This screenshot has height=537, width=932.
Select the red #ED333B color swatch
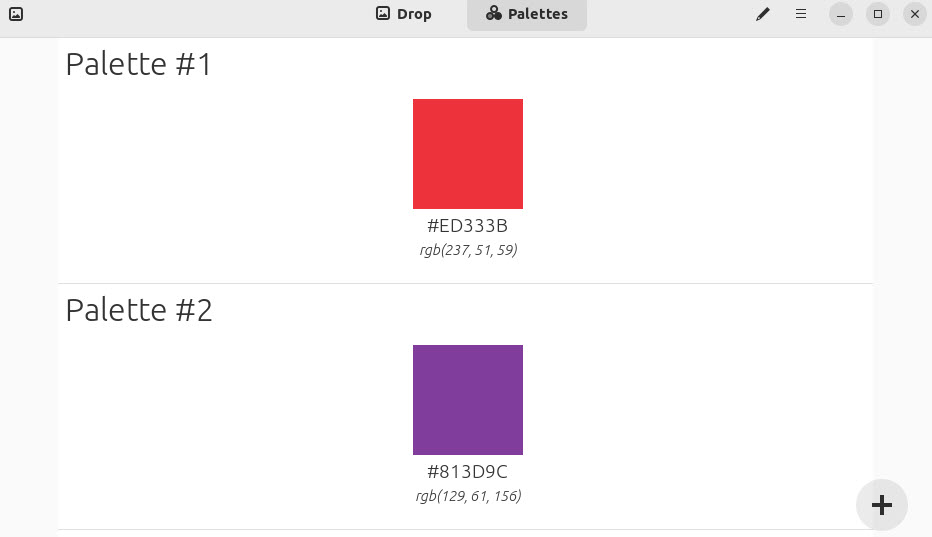pyautogui.click(x=468, y=154)
